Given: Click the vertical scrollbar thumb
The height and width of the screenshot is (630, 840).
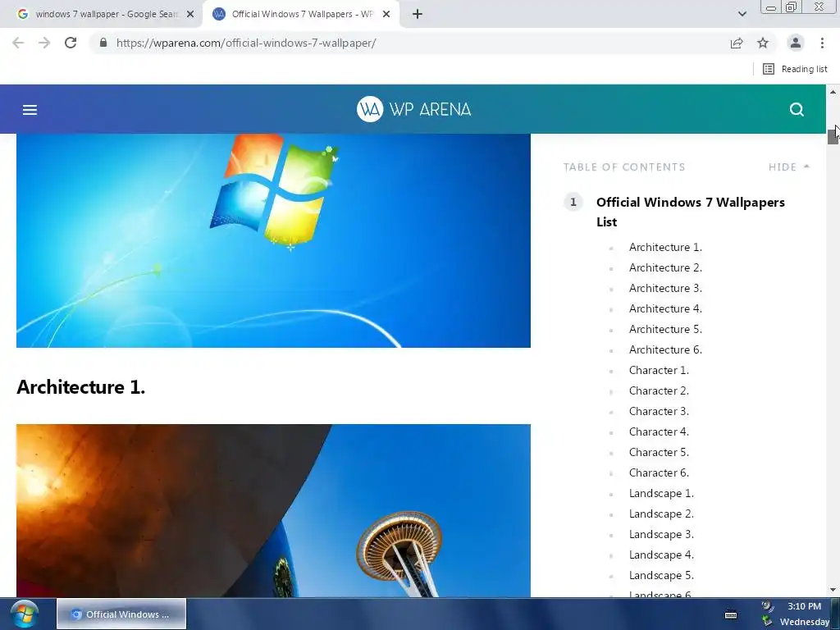Looking at the screenshot, I should tap(833, 135).
